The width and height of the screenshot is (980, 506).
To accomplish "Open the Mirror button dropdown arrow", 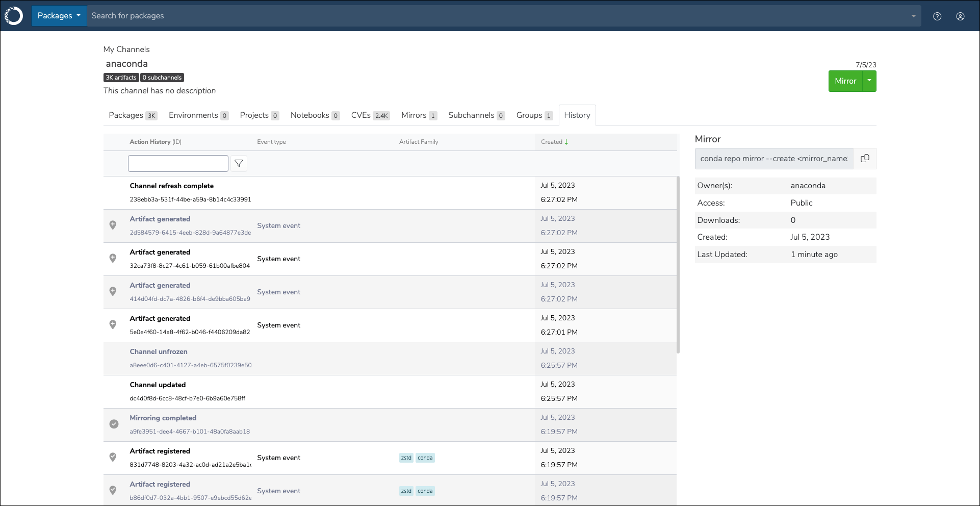I will click(x=869, y=81).
